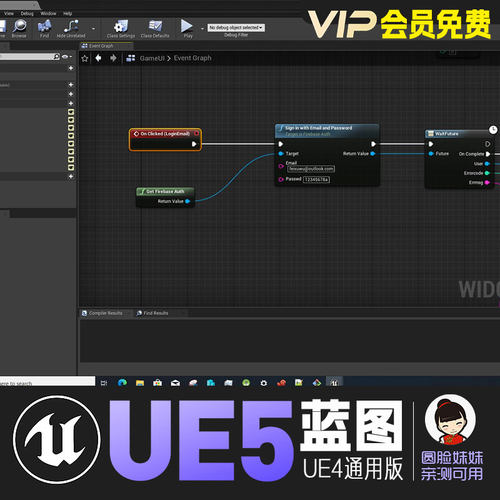This screenshot has height=500, width=500.
Task: Open File Explorer from the taskbar
Action: tap(140, 383)
